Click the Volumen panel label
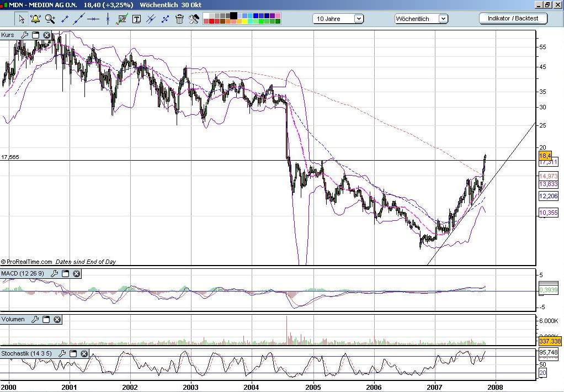This screenshot has height=392, width=564. point(13,319)
